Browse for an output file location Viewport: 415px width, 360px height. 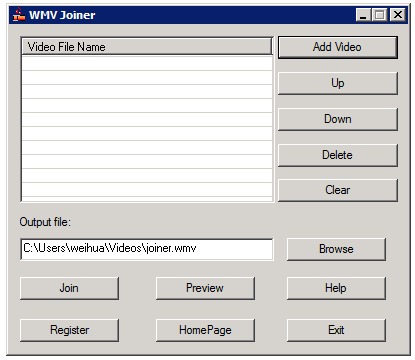click(x=336, y=249)
